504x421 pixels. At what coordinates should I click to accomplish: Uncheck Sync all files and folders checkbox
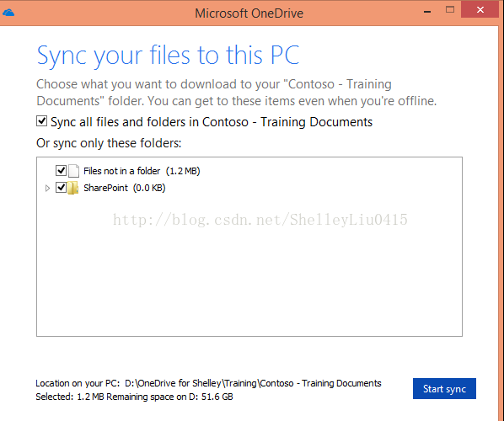coord(42,121)
